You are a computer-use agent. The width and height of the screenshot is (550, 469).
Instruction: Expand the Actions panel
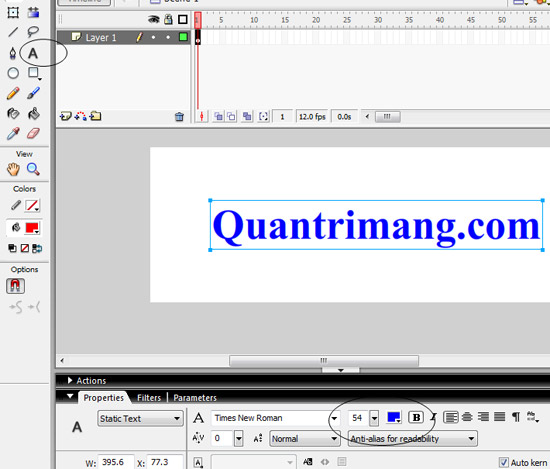(70, 380)
